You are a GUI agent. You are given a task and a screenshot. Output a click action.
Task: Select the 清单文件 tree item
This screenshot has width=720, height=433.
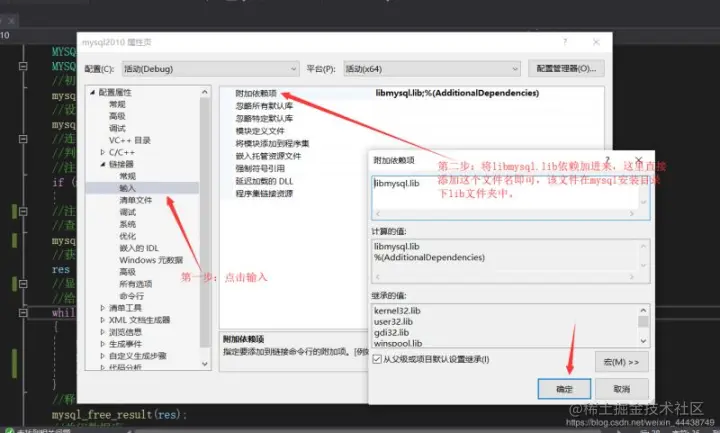point(135,200)
